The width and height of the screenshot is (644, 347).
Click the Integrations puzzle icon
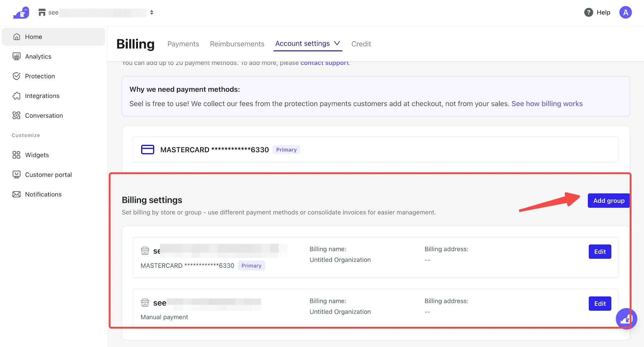click(x=17, y=96)
